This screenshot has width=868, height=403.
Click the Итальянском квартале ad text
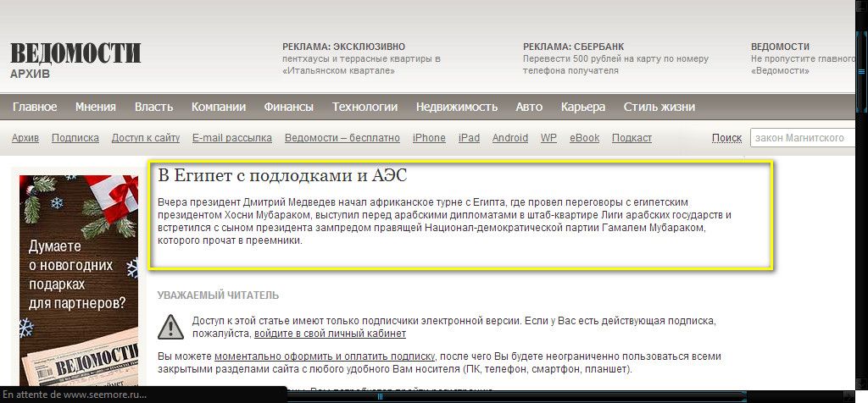click(361, 64)
